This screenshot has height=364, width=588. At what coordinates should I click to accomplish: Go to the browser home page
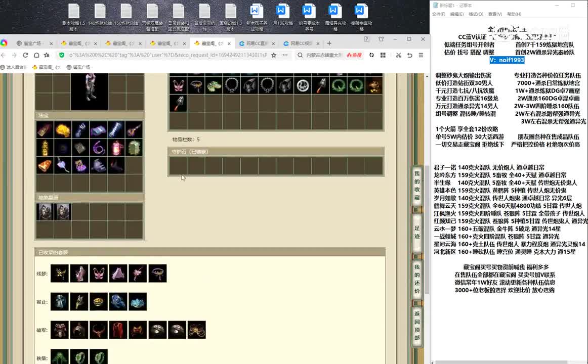tap(36, 55)
